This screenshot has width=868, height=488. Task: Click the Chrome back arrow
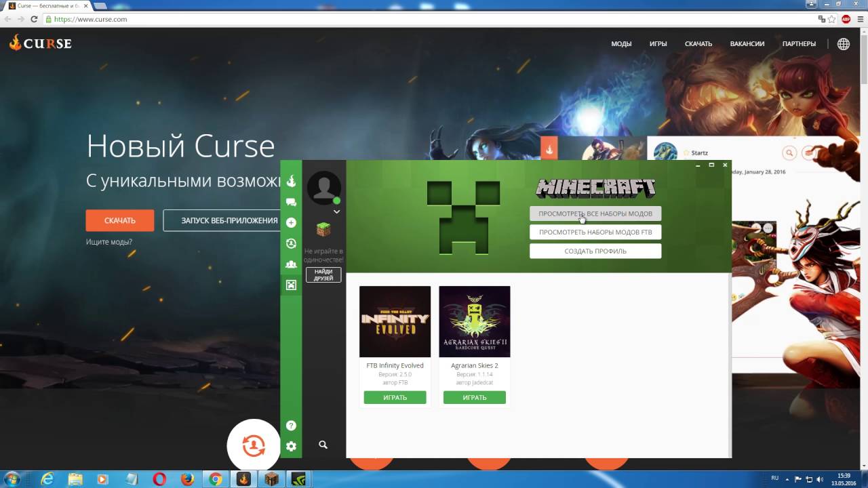tap(8, 19)
